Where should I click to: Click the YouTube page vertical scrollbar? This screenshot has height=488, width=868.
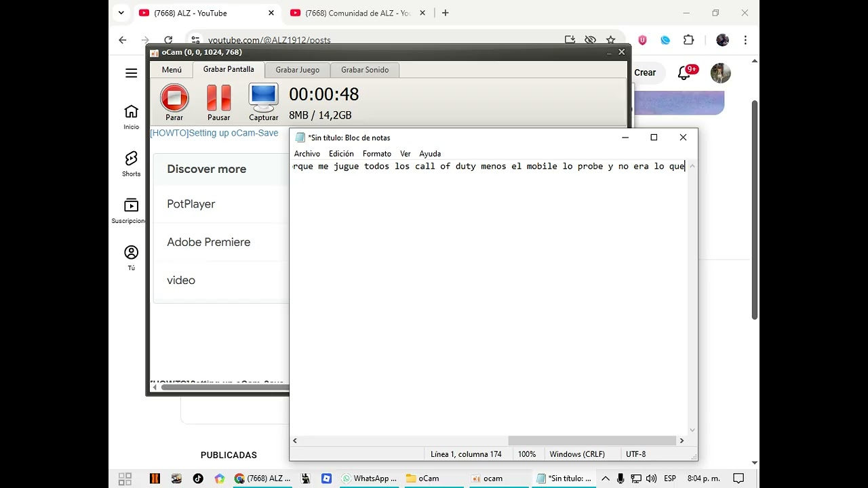coord(755,210)
